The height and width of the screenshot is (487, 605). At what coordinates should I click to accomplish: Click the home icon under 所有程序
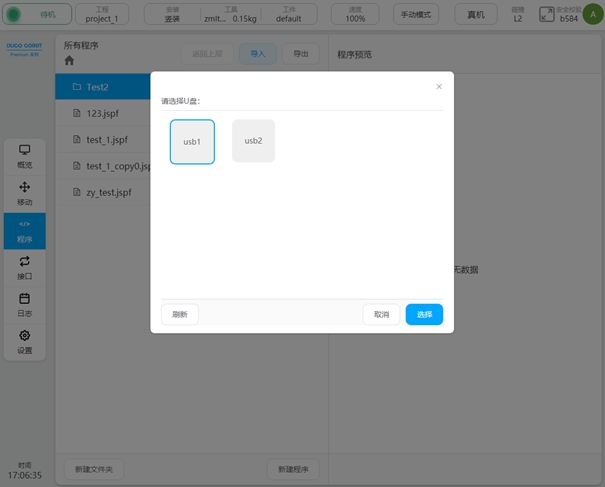[x=70, y=61]
